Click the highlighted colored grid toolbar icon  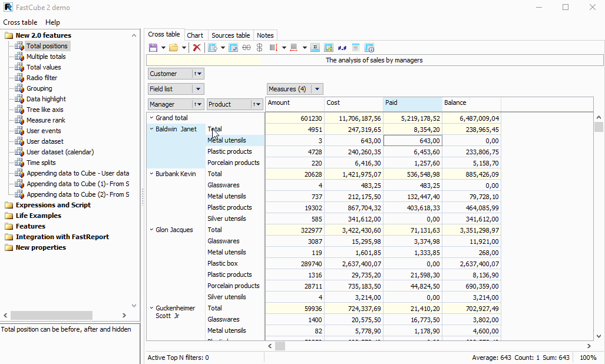pyautogui.click(x=329, y=48)
